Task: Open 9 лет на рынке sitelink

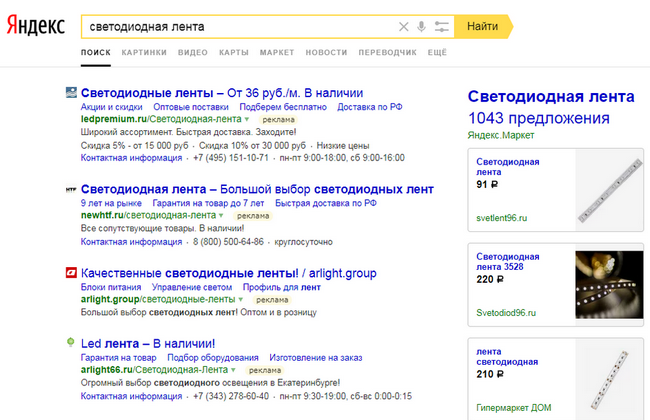Action: tap(111, 203)
